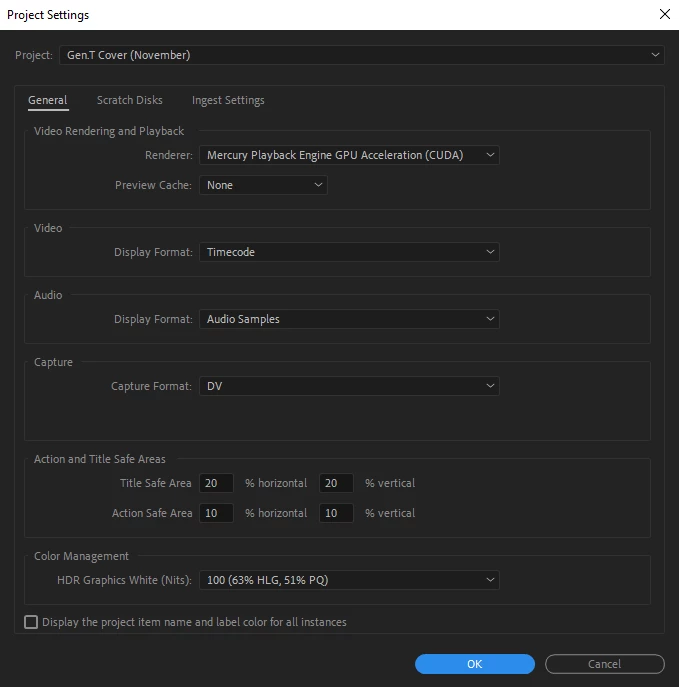This screenshot has width=679, height=687.
Task: Click the Cancel button
Action: [x=605, y=664]
